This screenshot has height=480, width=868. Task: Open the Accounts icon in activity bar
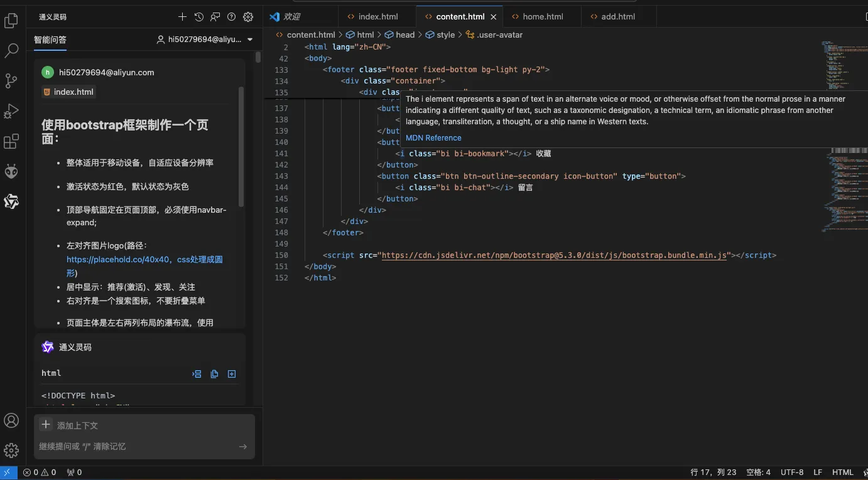point(11,420)
